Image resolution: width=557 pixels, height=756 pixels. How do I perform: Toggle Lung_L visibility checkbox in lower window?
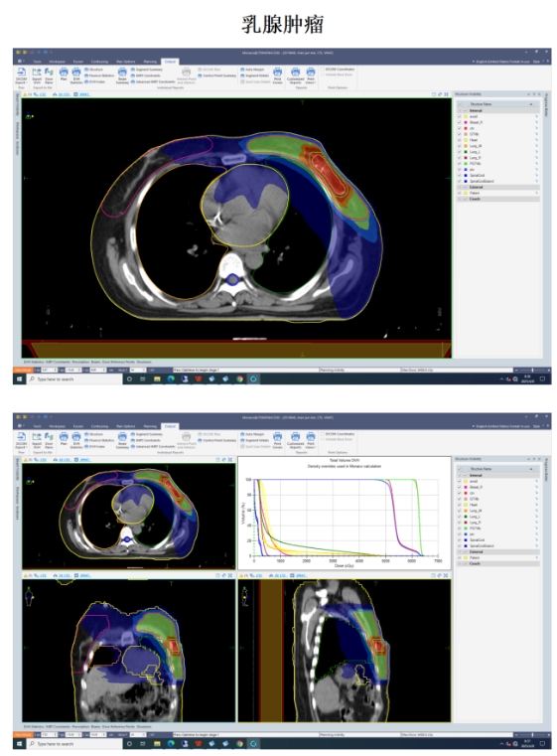[x=459, y=517]
